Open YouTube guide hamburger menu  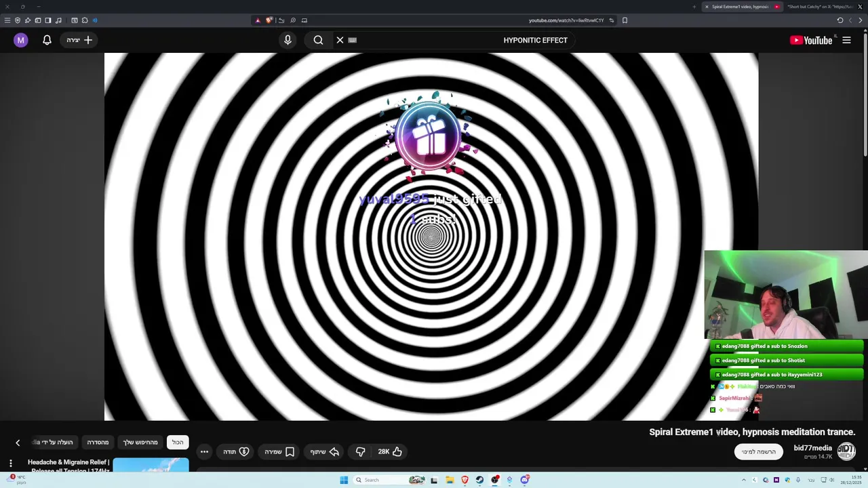click(846, 40)
